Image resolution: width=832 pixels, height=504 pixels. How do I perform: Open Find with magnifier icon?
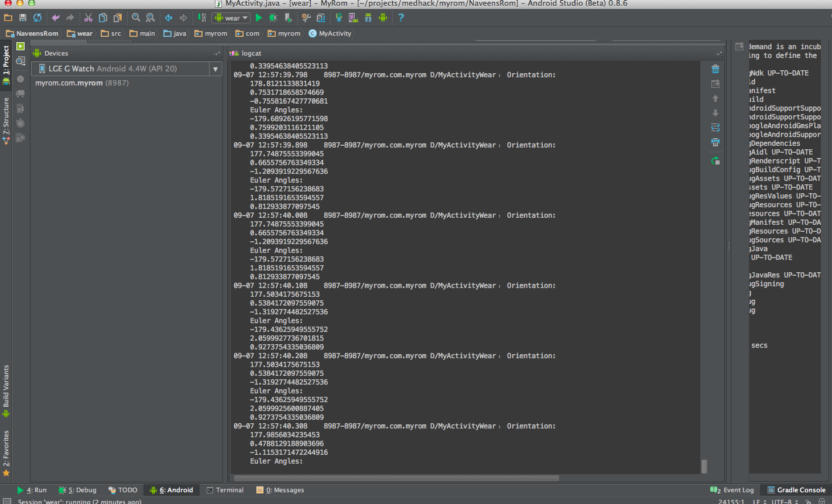click(x=136, y=18)
